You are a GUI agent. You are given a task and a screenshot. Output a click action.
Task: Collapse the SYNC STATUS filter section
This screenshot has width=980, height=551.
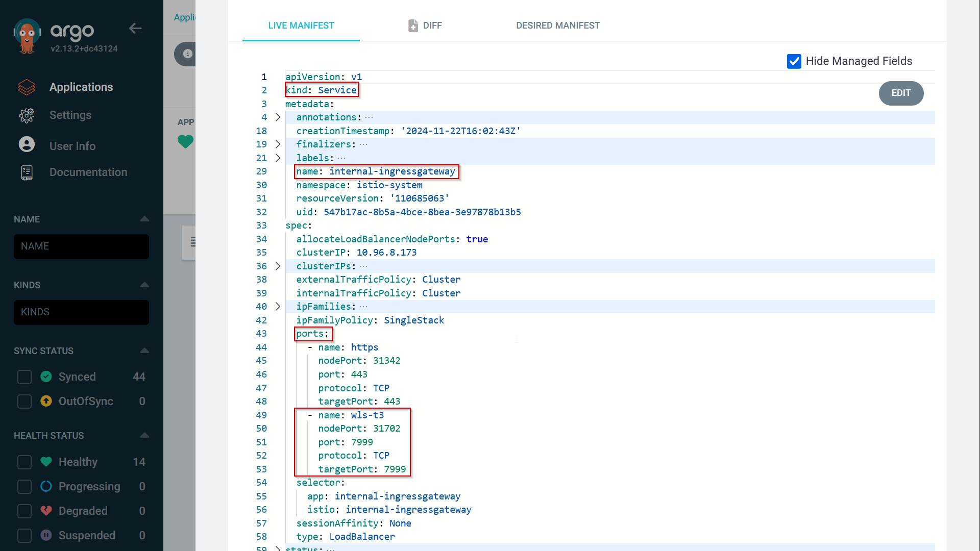pyautogui.click(x=144, y=350)
